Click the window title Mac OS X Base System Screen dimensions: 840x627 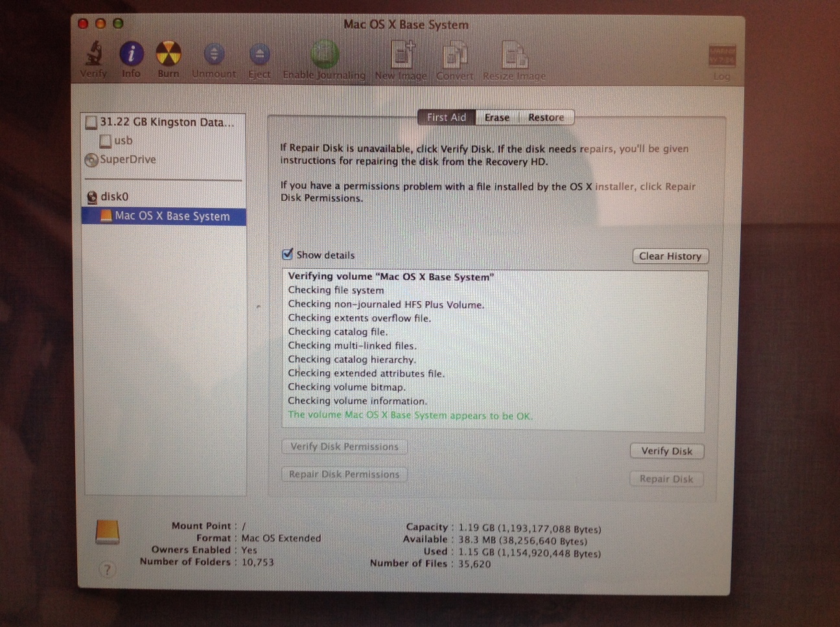406,25
